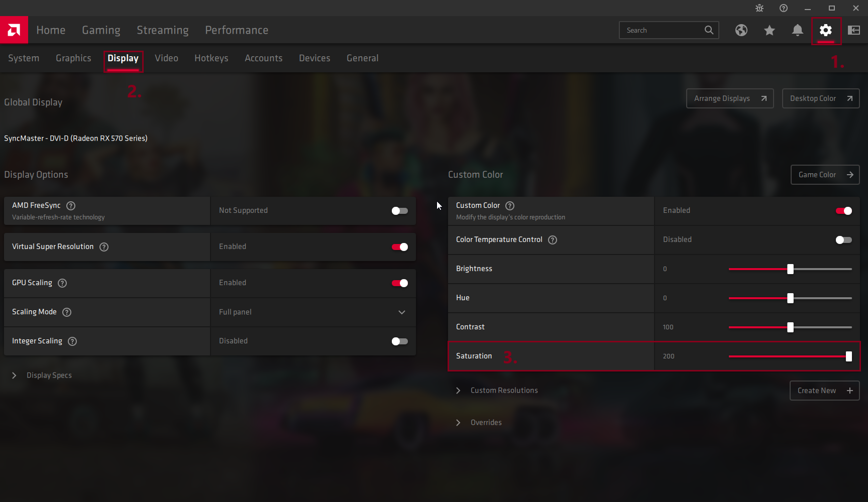Viewport: 868px width, 502px height.
Task: Click the Not Supported FreeSync status
Action: [243, 210]
